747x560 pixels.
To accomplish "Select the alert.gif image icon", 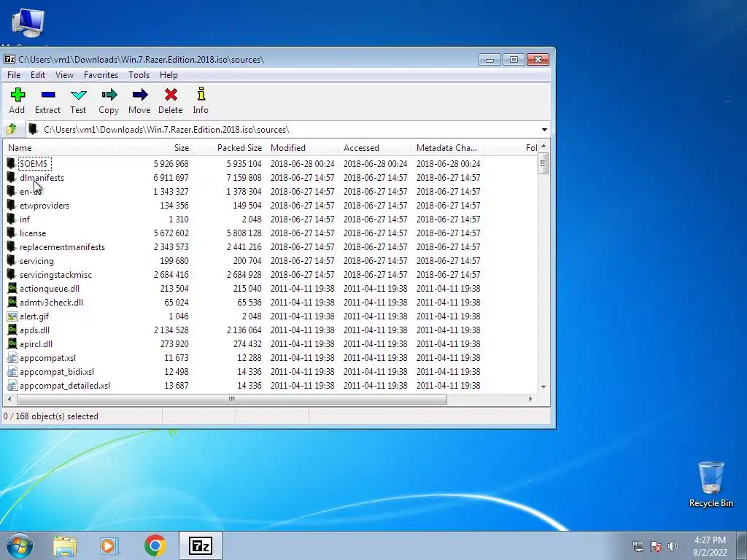I will (12, 316).
